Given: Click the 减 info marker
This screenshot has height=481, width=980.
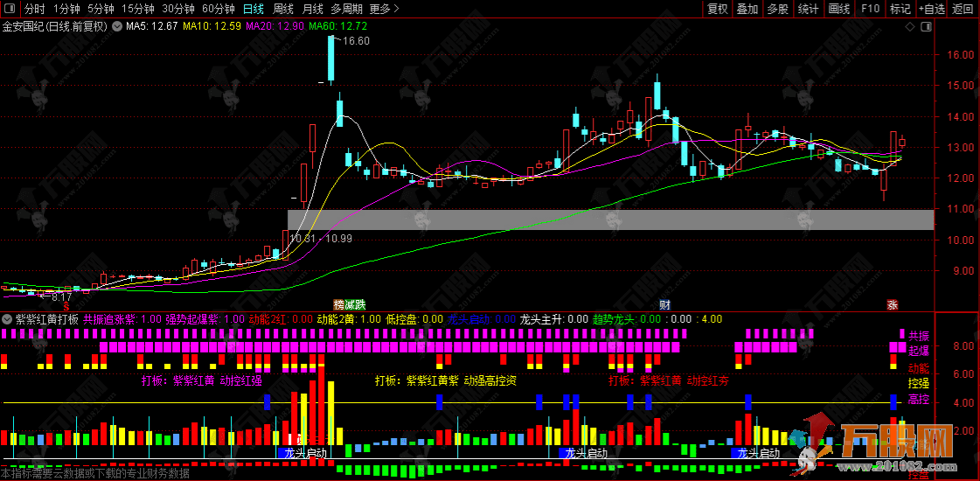Looking at the screenshot, I should pos(350,305).
